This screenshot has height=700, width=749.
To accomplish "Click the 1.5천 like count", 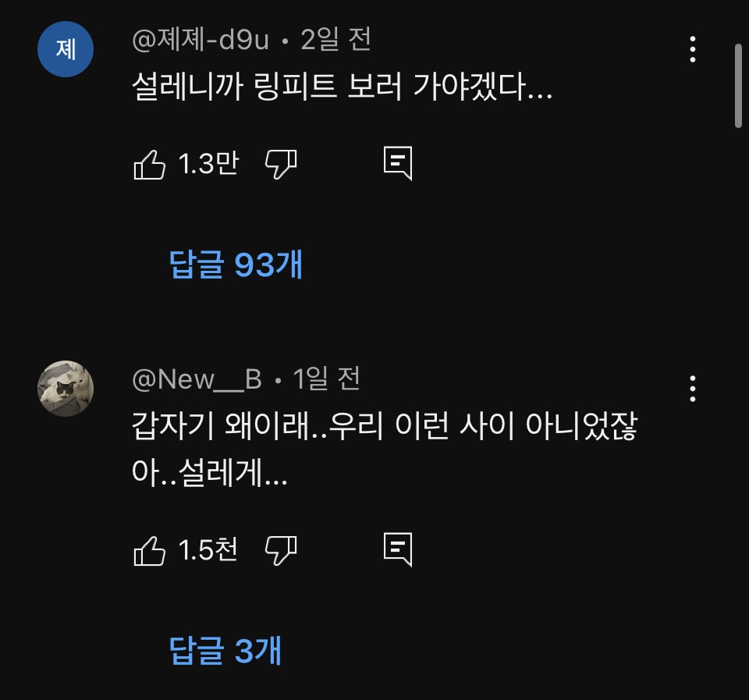I will (208, 550).
